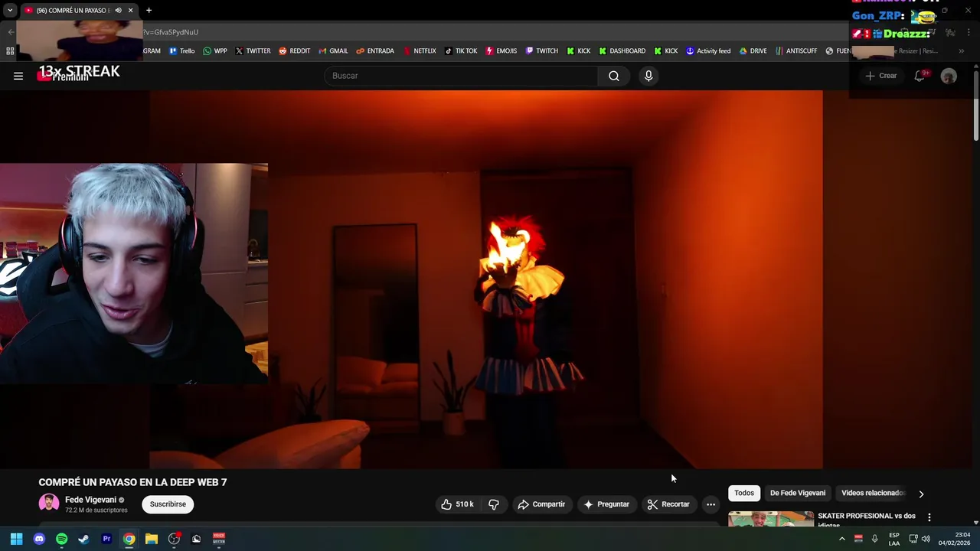Close the COMPRÉ UN PAYASO tab
This screenshot has height=551, width=980.
[x=130, y=10]
